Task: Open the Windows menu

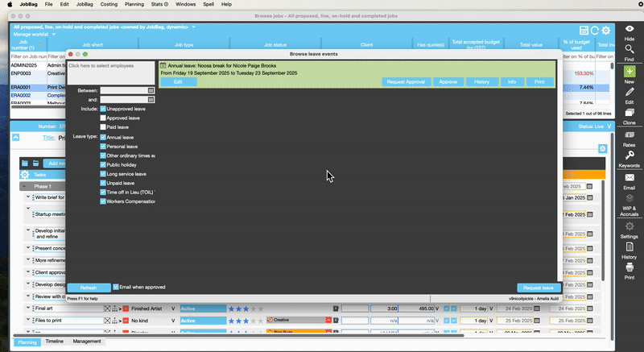Action: [x=185, y=4]
